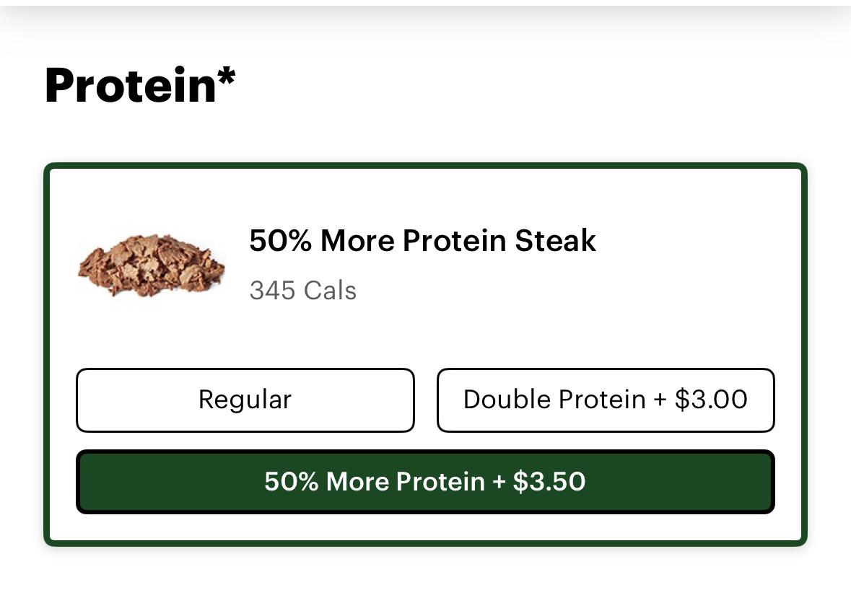The image size is (851, 616).
Task: Choose Double Protein + $3.00 option
Action: [606, 400]
